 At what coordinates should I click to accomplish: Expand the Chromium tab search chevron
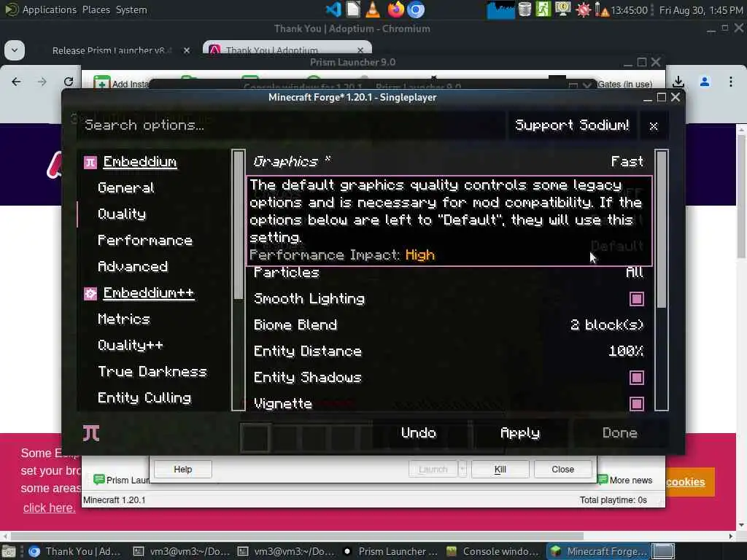[x=15, y=50]
